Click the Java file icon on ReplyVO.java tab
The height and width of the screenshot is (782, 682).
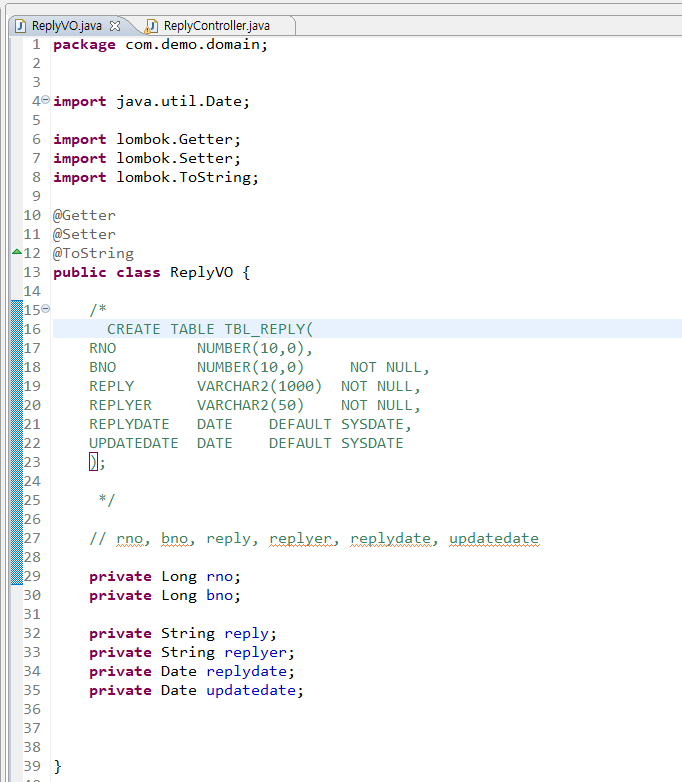pos(20,25)
